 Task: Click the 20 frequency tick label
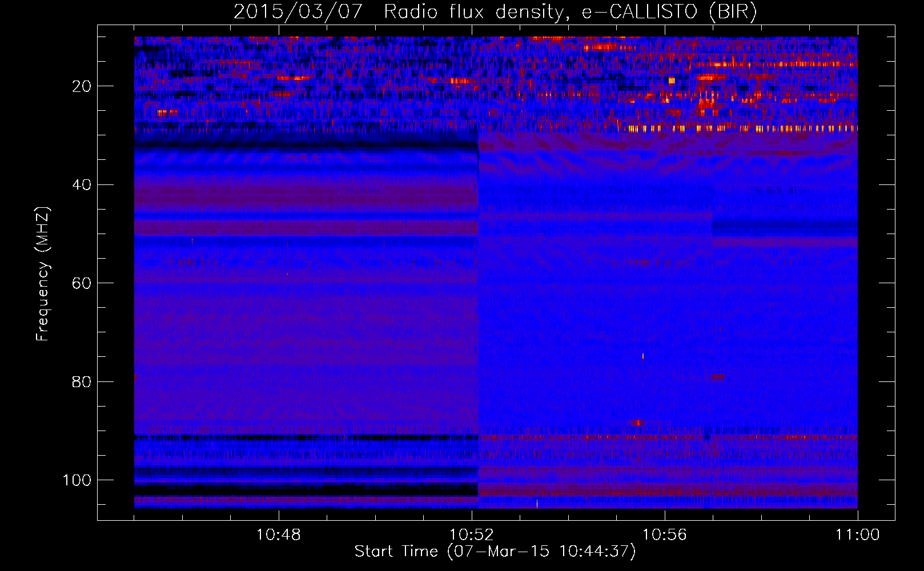pos(82,86)
